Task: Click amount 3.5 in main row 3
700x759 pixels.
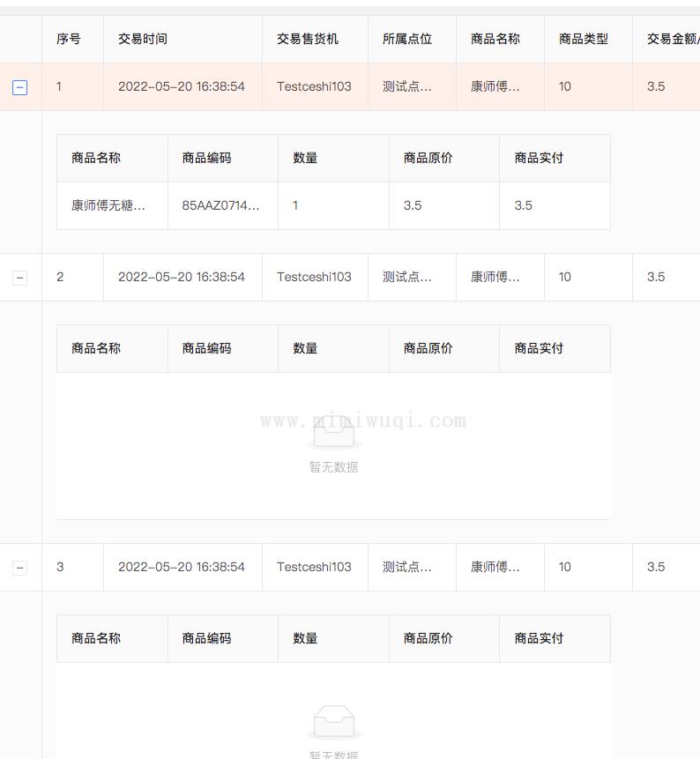Action: click(x=656, y=567)
